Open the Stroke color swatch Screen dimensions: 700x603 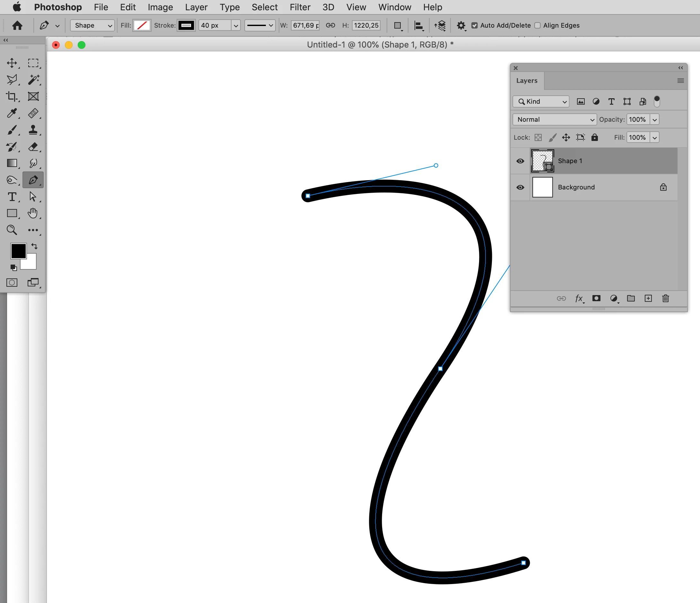[x=186, y=25]
